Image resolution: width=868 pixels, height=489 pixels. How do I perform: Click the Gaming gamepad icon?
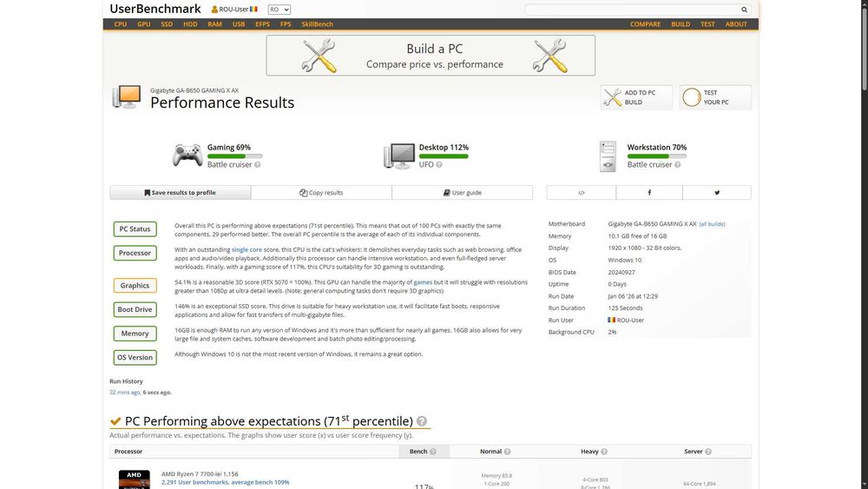[x=187, y=155]
